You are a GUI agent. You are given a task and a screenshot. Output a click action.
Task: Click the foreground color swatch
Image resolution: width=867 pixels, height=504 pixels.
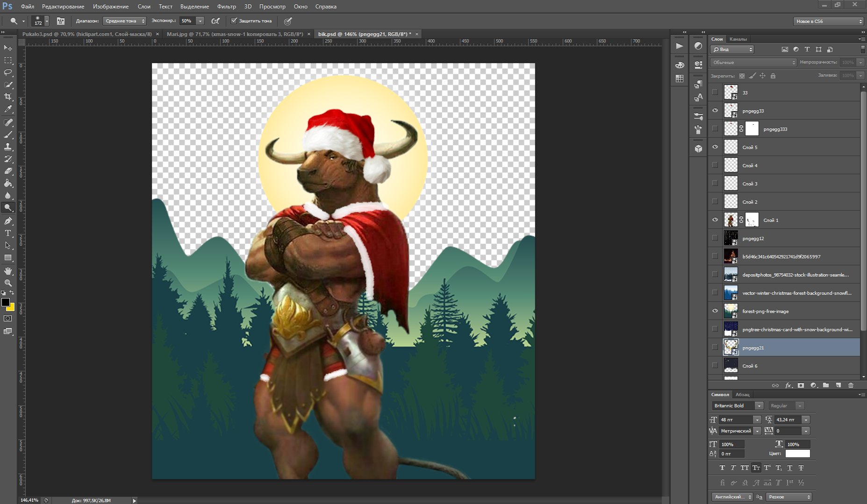coord(6,302)
